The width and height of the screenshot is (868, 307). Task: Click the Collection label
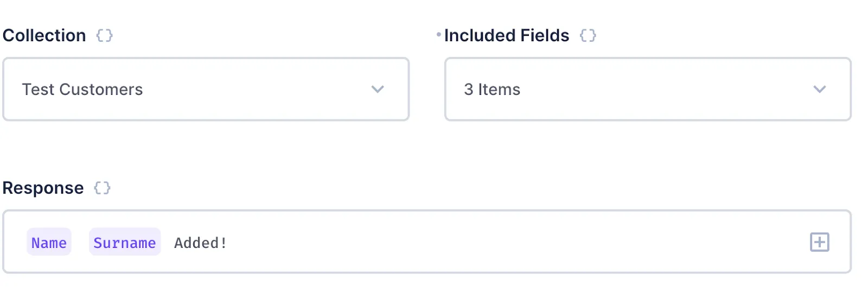(x=44, y=36)
